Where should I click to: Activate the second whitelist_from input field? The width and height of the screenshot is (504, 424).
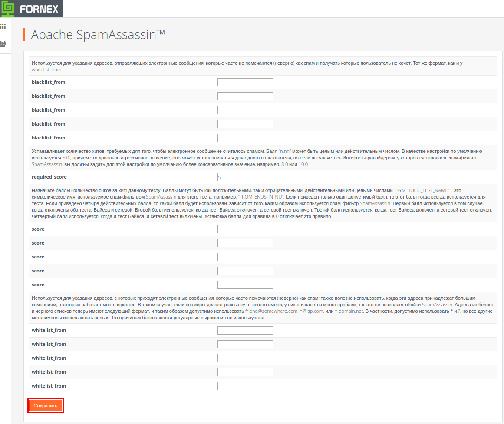[x=245, y=344]
